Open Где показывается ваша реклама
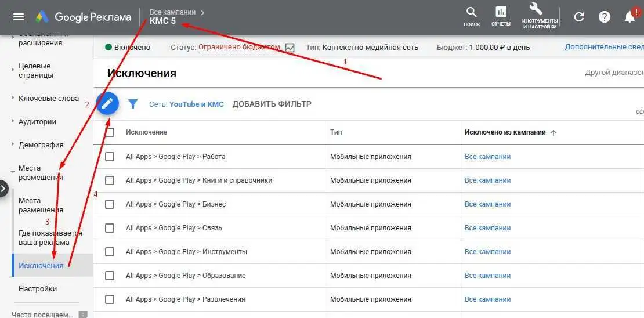This screenshot has width=644, height=318. pyautogui.click(x=50, y=238)
